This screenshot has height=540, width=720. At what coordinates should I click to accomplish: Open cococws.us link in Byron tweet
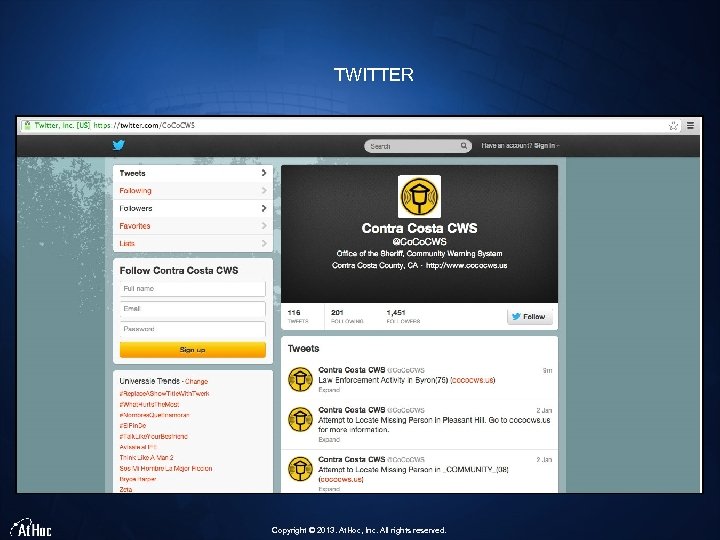(473, 380)
